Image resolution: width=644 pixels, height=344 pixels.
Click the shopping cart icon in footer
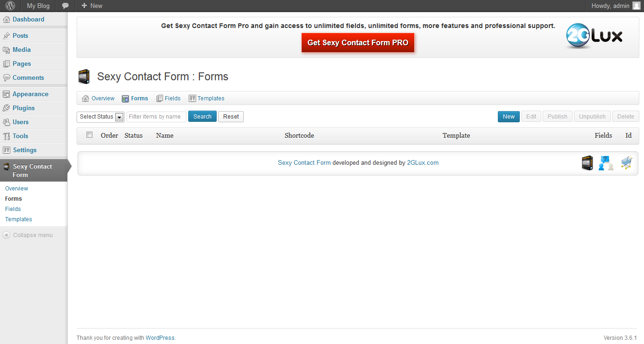626,163
